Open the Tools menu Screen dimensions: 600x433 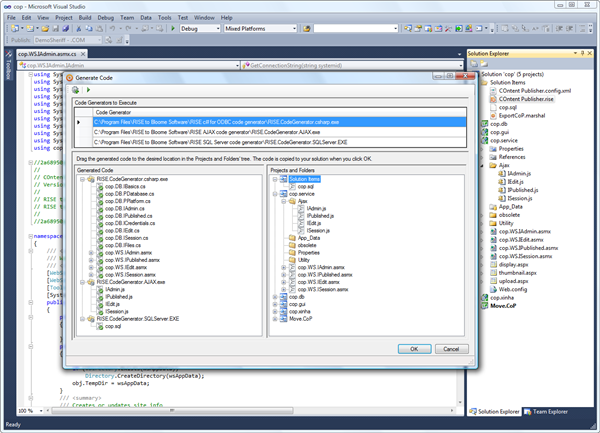tap(165, 18)
